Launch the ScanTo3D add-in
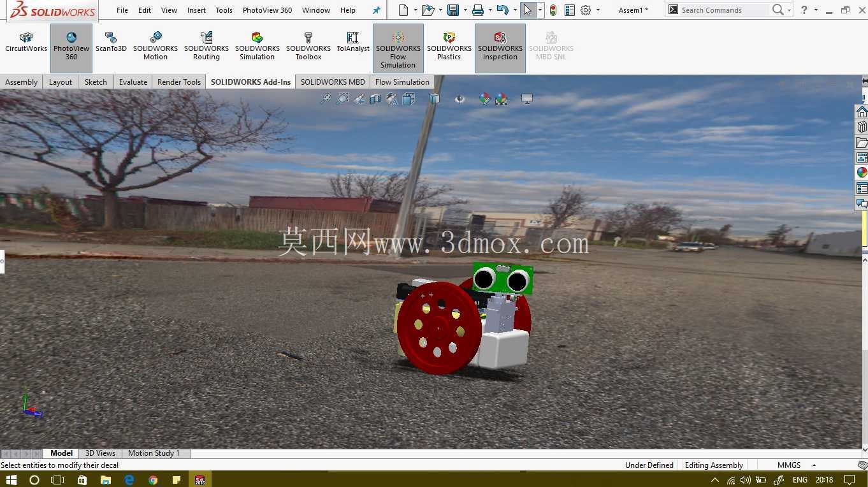 tap(111, 43)
